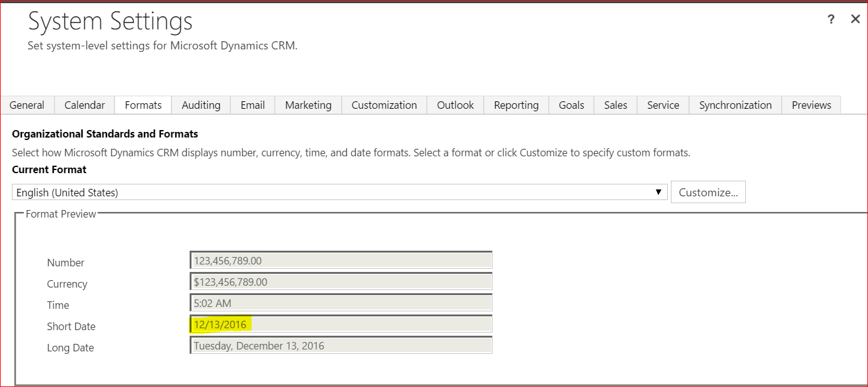868x387 pixels.
Task: Select the Outlook tab
Action: (455, 105)
